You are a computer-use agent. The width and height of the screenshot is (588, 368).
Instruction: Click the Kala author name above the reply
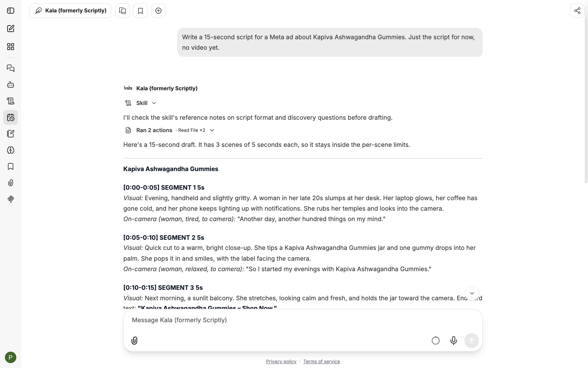tap(167, 88)
